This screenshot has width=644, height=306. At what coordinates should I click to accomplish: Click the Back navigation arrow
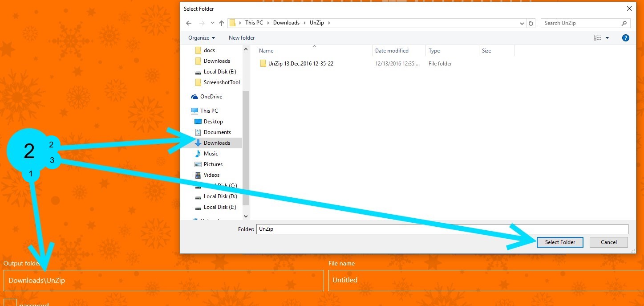coord(189,23)
